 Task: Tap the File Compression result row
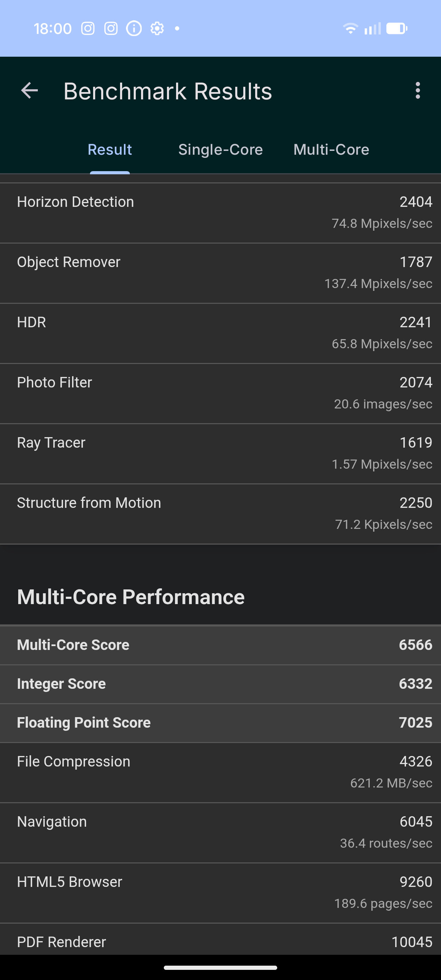click(x=220, y=772)
